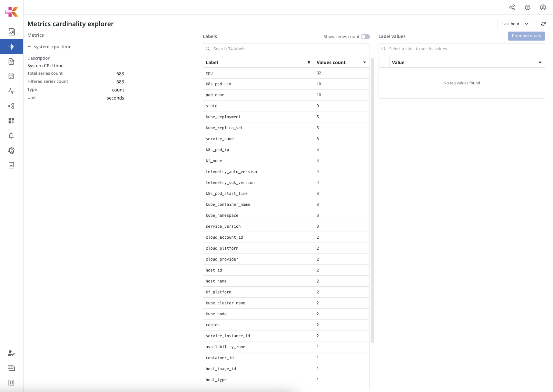This screenshot has width=553, height=392.
Task: Click the back arrow beside system_cpu_time
Action: (x=29, y=47)
